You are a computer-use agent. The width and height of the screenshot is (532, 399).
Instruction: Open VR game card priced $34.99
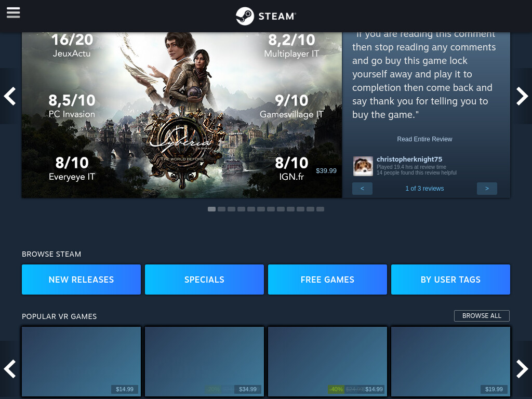pyautogui.click(x=204, y=362)
